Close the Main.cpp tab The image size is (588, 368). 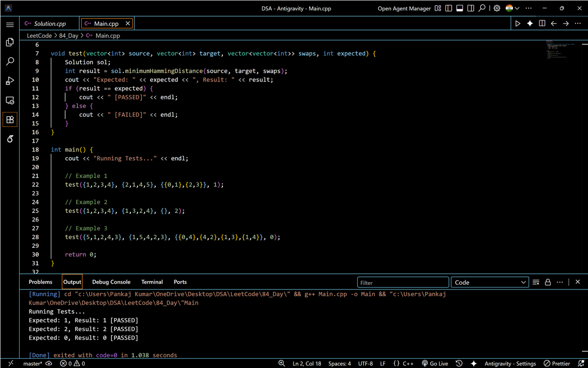click(x=128, y=24)
